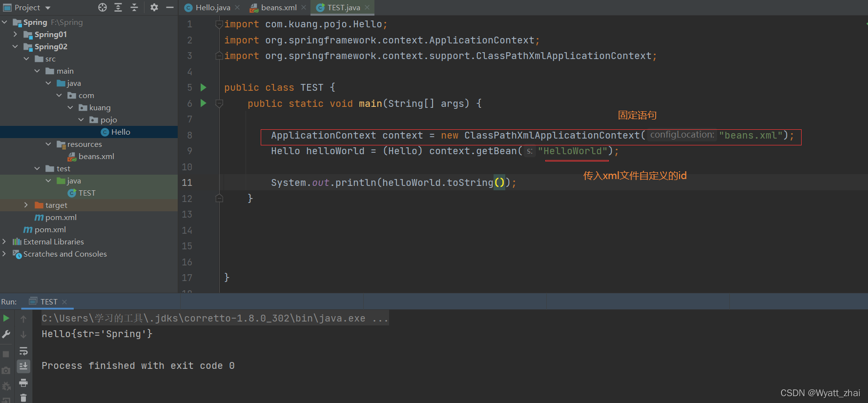The image size is (868, 403).
Task: Run the main method gutter arrow
Action: point(204,103)
